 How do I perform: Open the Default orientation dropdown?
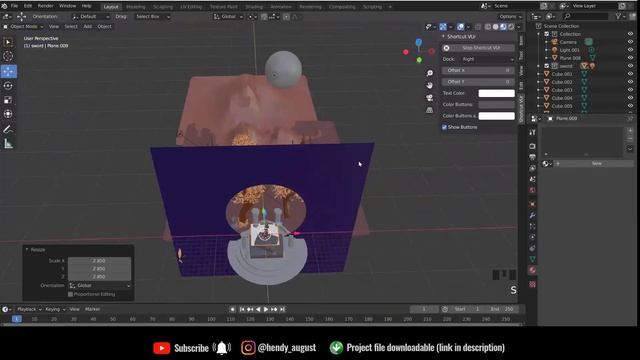click(x=91, y=17)
